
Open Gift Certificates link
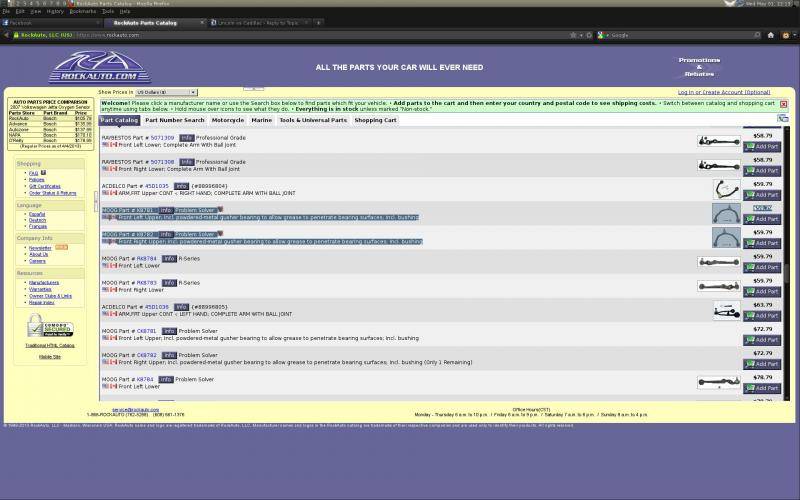point(45,186)
